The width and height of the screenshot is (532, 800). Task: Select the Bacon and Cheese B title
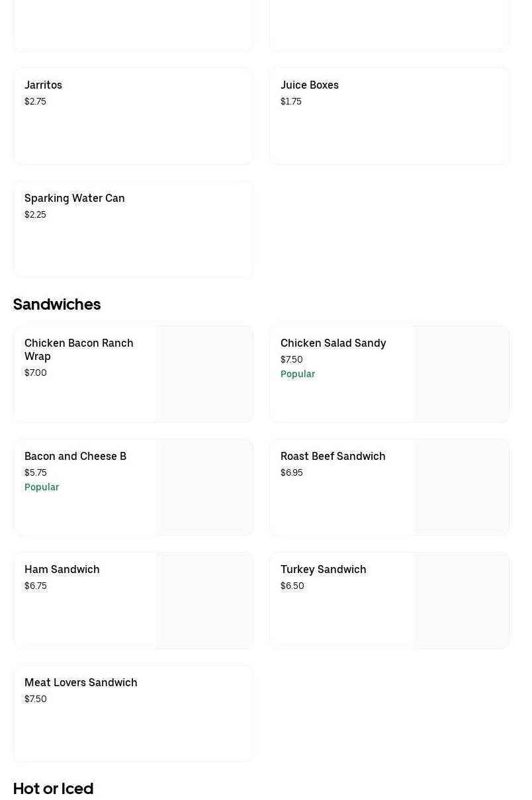[75, 457]
